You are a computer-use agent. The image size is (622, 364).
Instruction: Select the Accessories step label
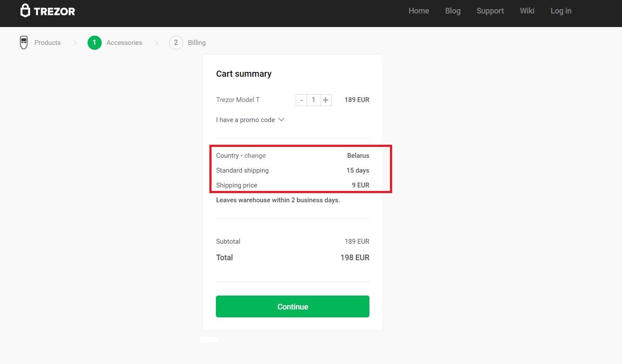pos(124,43)
